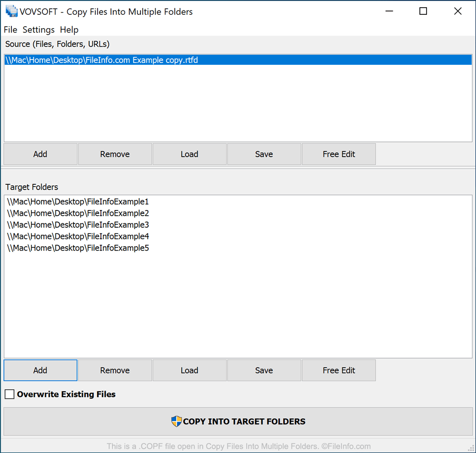Select the FileInfoExample5 target folder entry

click(78, 248)
